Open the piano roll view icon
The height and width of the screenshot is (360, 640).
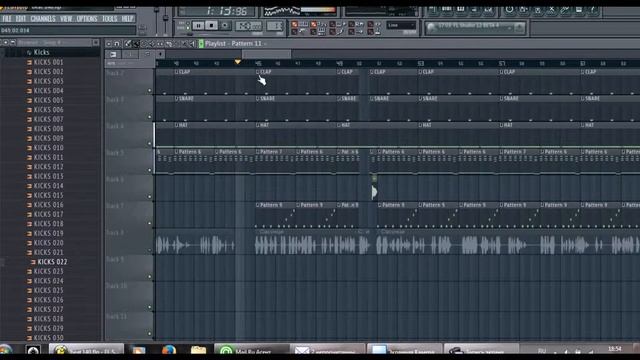point(461,10)
